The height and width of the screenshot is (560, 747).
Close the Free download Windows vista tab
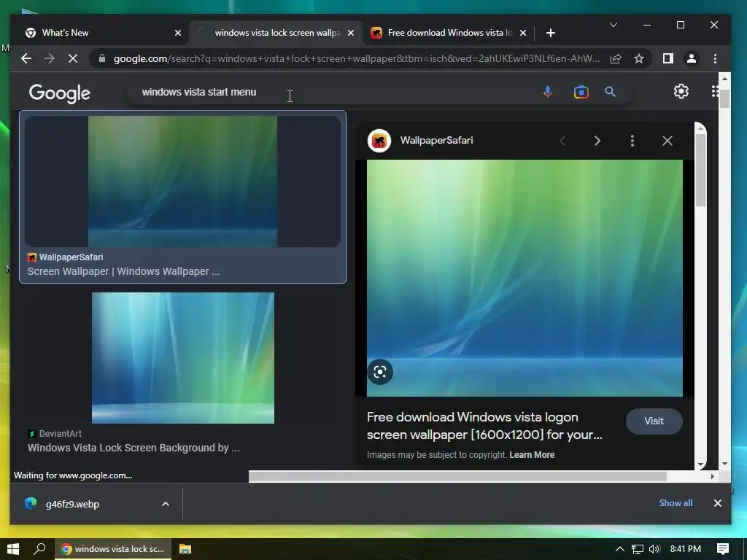click(522, 33)
